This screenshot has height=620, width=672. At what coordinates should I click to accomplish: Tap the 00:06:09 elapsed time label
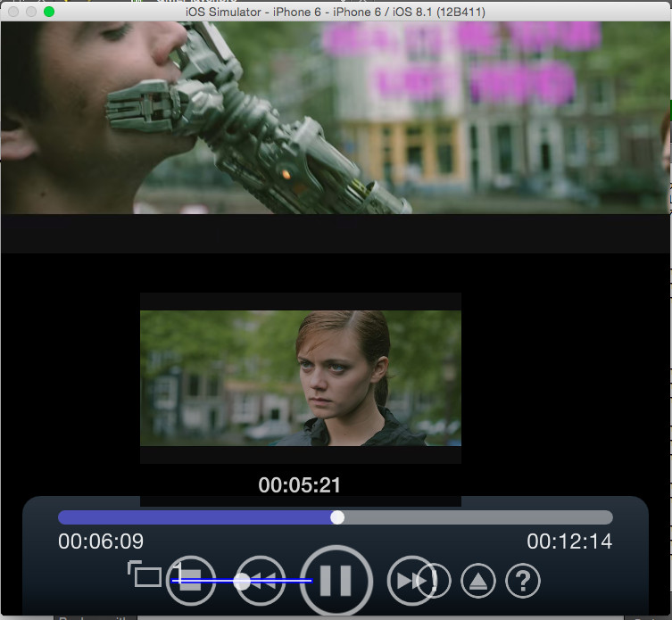click(x=101, y=541)
